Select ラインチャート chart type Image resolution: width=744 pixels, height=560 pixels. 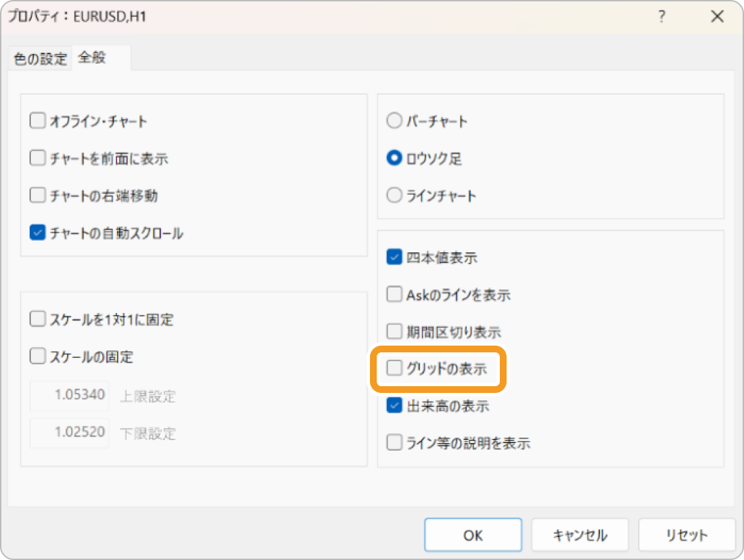[394, 195]
